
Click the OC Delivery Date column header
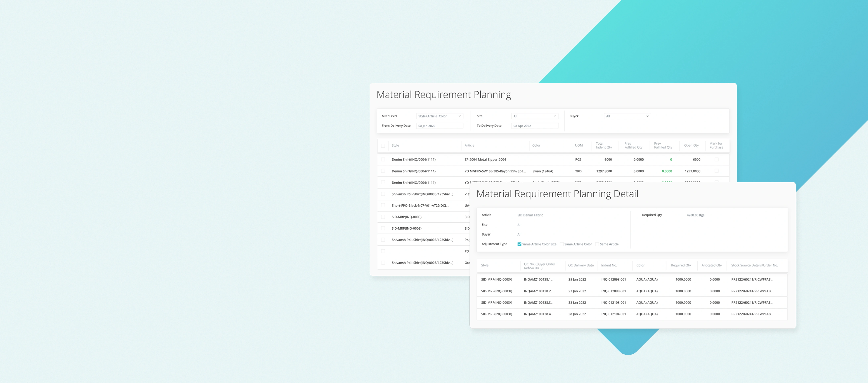click(x=581, y=265)
